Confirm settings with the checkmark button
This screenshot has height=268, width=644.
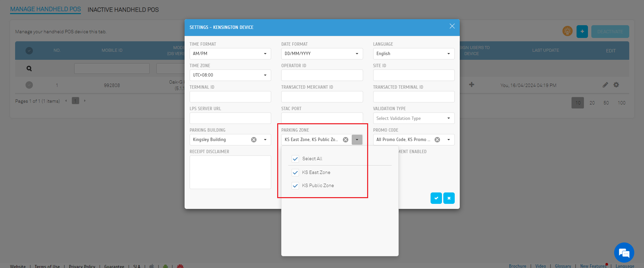click(436, 198)
